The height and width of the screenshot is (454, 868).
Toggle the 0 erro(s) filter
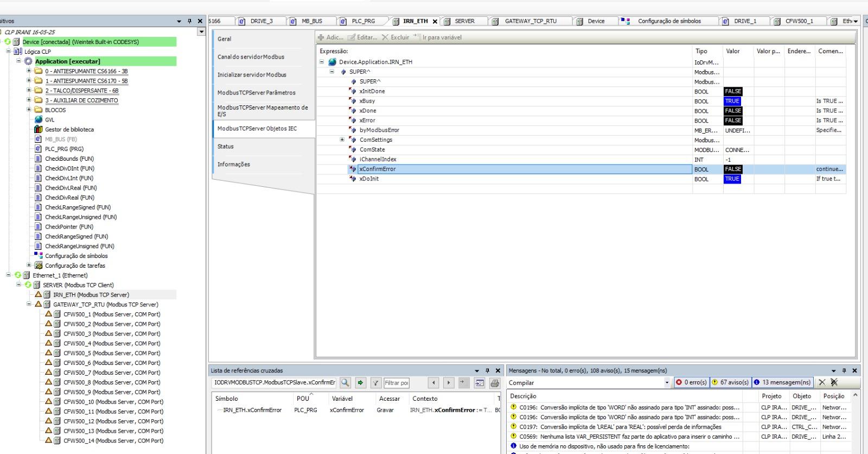(x=691, y=383)
